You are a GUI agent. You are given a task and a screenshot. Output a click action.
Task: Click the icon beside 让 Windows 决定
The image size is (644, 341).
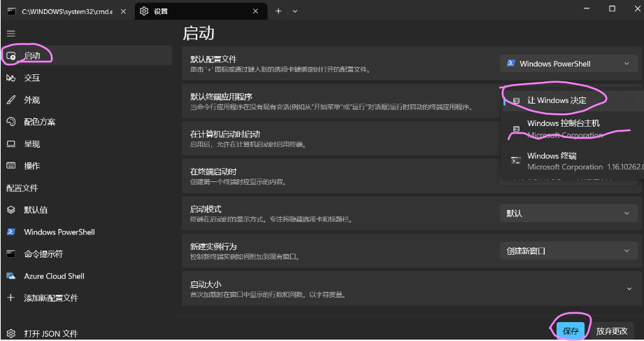pos(516,100)
